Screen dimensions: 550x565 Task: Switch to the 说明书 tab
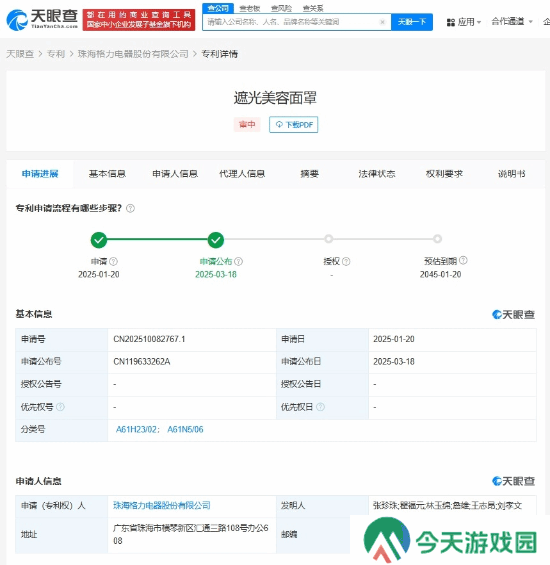coord(511,174)
